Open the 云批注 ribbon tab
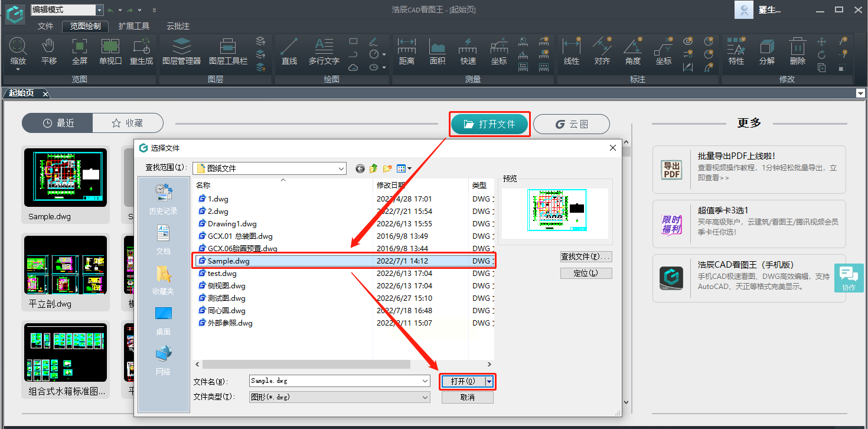Screen dimensions: 868x429 tap(178, 26)
